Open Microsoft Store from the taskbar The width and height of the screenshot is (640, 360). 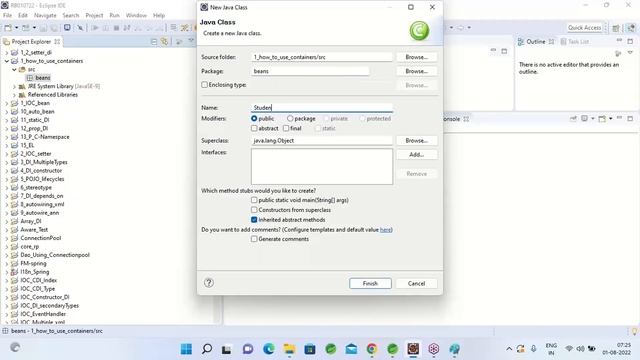click(x=310, y=349)
